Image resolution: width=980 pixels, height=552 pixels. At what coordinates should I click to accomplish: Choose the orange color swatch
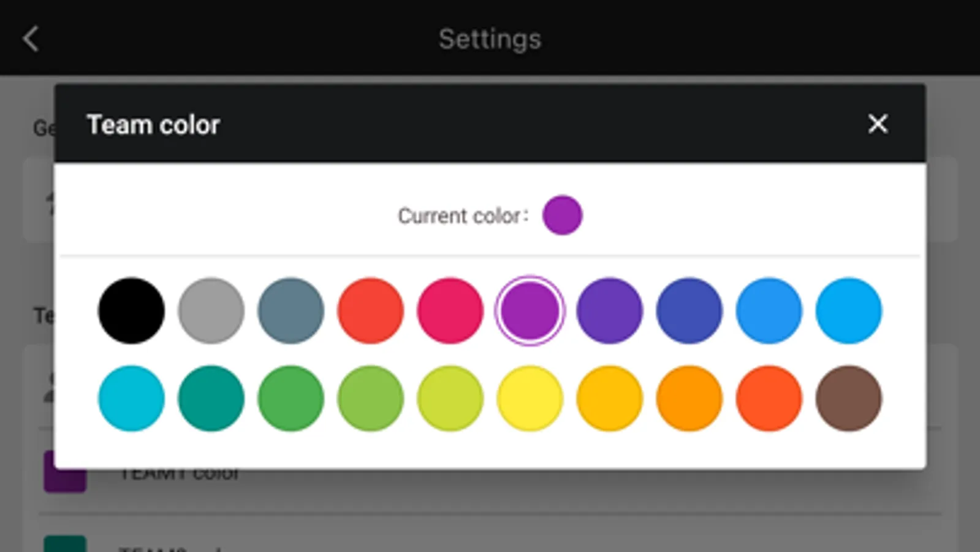689,399
